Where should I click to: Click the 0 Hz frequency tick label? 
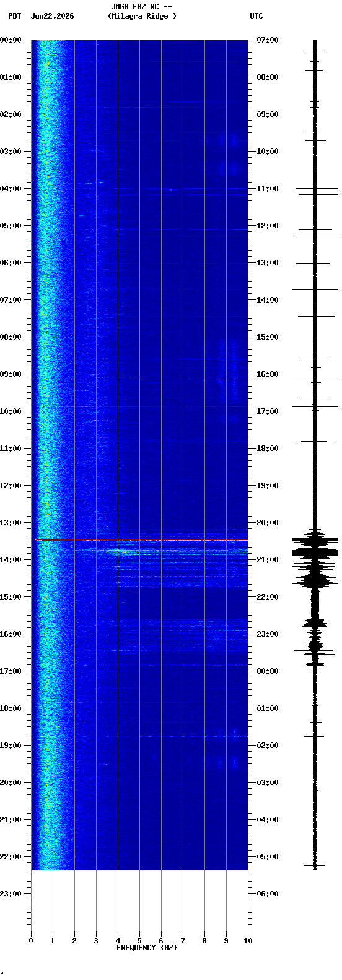pyautogui.click(x=31, y=941)
